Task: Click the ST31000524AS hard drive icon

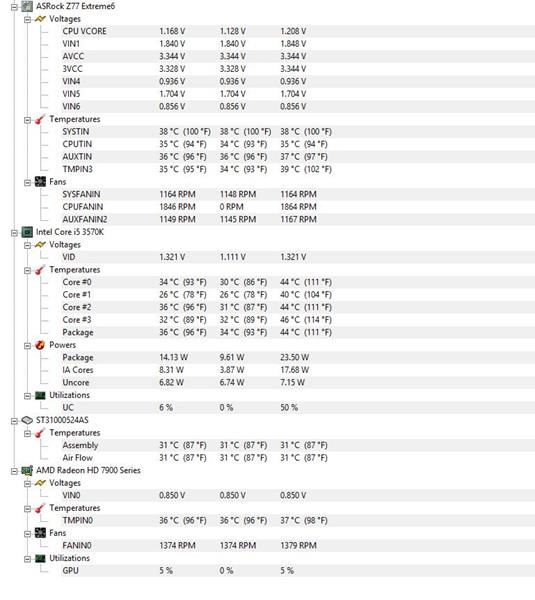Action: (27, 420)
